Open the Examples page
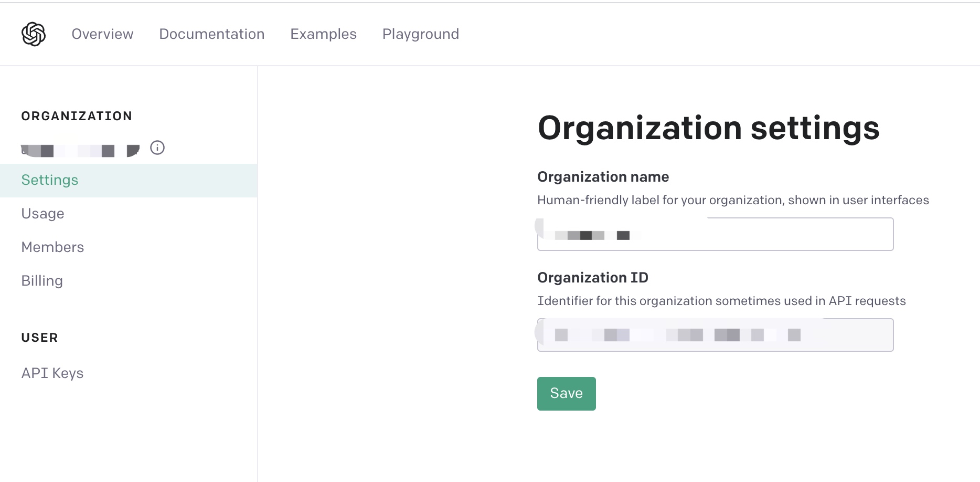Viewport: 980px width, 482px height. coord(323,34)
